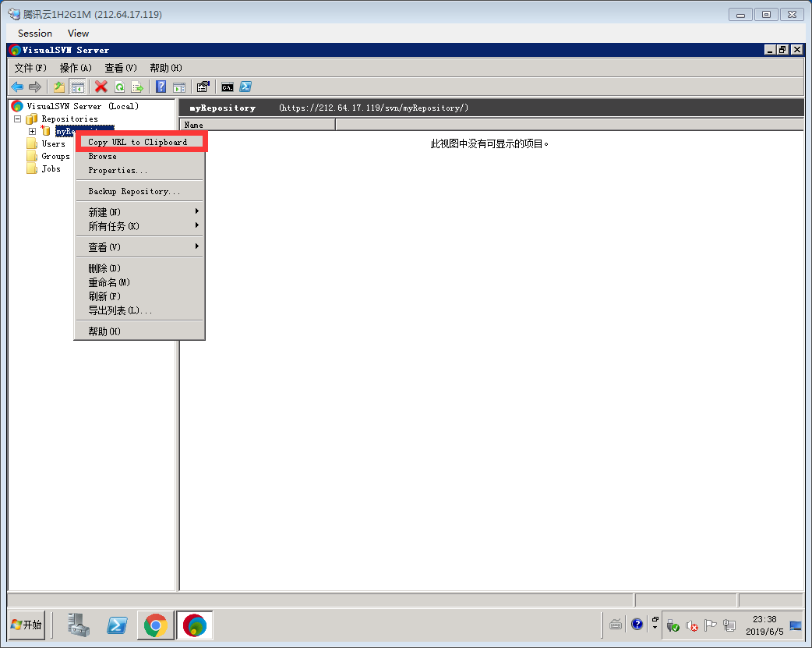Toggle the action pane visibility from the toolbar

click(x=179, y=87)
